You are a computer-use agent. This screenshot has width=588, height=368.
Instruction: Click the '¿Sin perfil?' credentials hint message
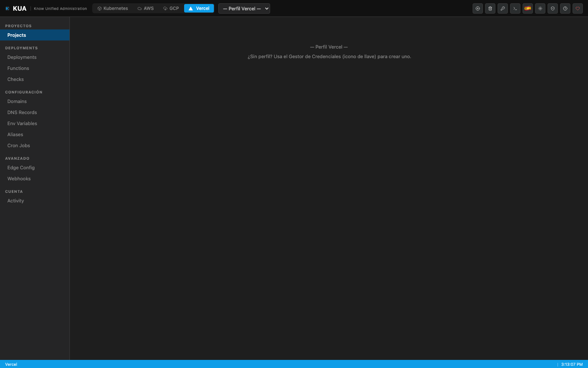click(x=329, y=56)
